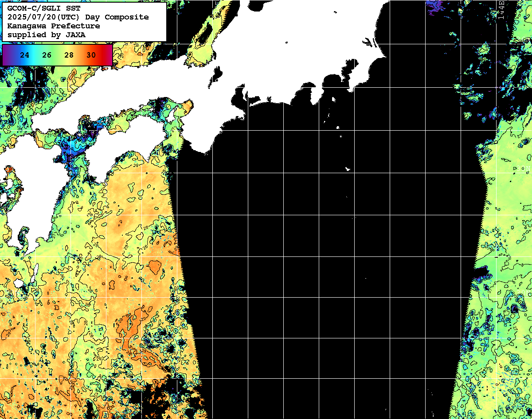Click the '28' value on the color scale
Viewport: 532px width, 419px height.
coord(69,55)
